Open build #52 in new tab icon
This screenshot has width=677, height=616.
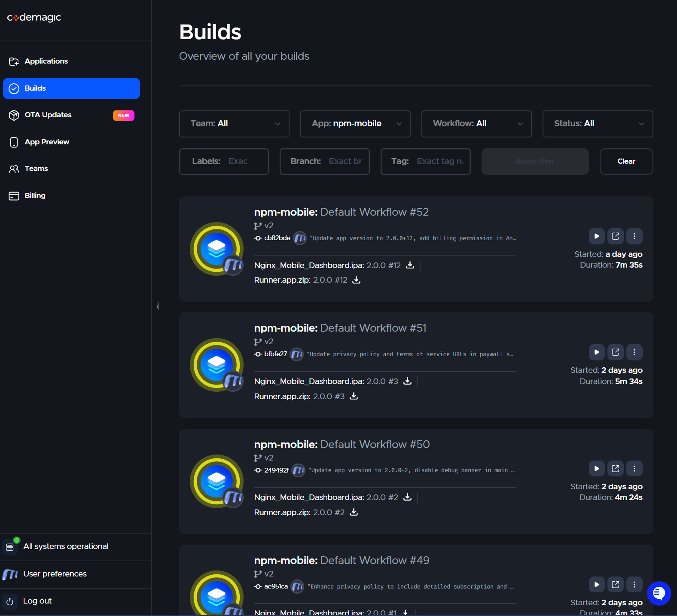pos(616,236)
